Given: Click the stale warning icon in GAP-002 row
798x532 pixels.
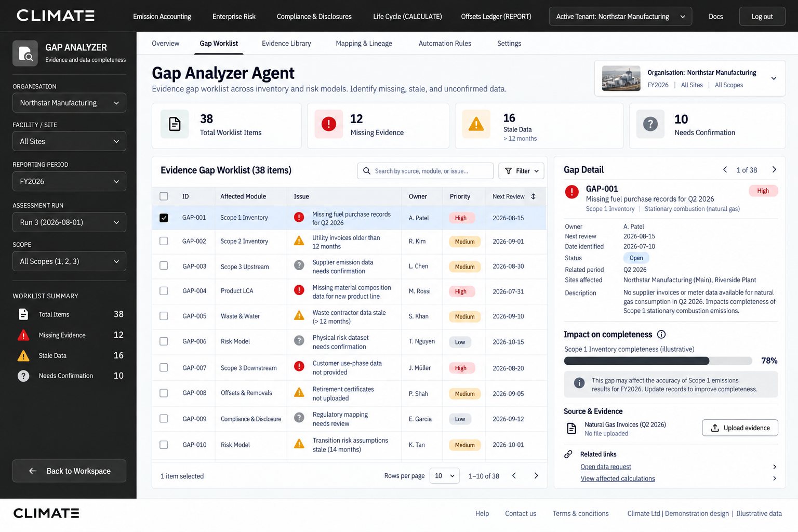Looking at the screenshot, I should (299, 241).
